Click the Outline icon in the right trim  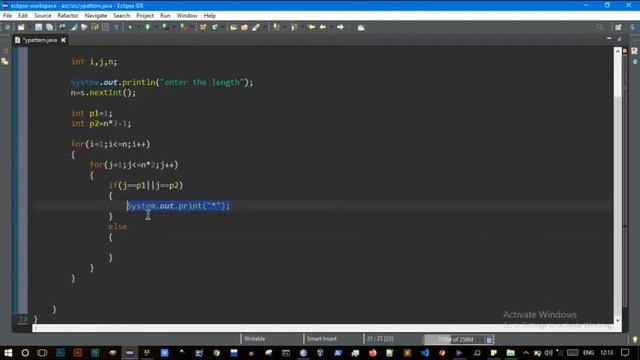[634, 62]
